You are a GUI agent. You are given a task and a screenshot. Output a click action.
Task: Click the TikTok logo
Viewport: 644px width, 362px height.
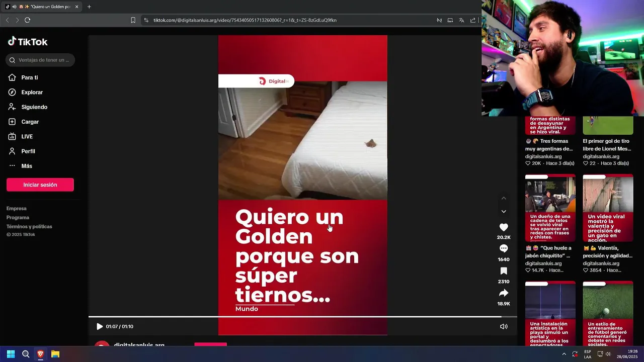[28, 42]
